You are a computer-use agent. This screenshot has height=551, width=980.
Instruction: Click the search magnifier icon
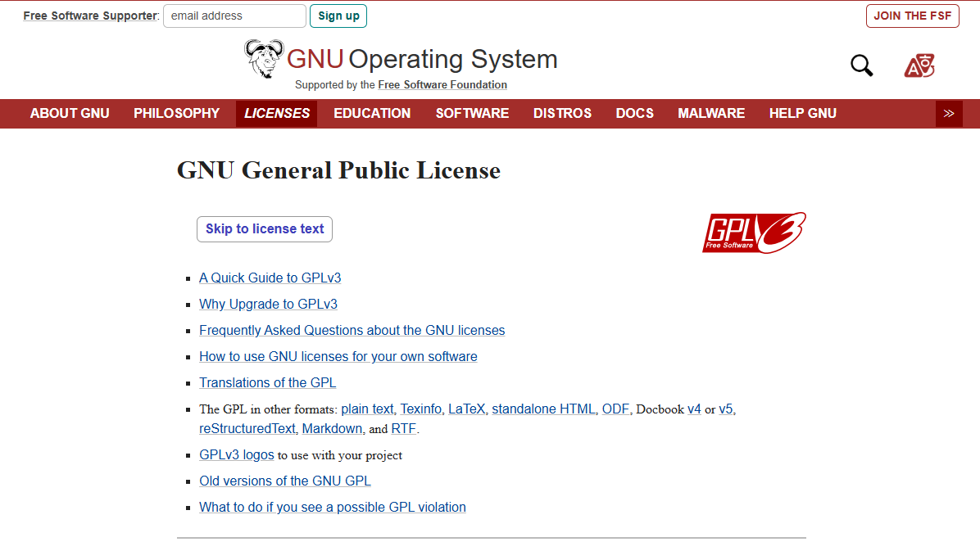(x=861, y=65)
